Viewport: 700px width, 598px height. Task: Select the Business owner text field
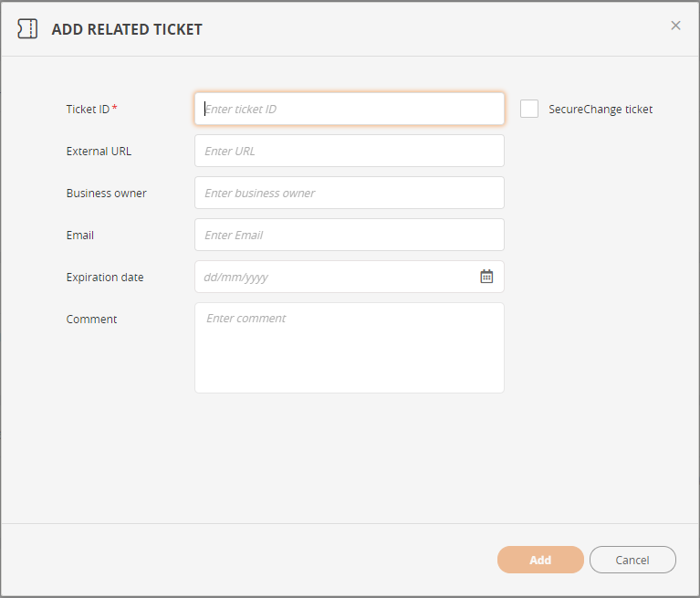pyautogui.click(x=350, y=193)
